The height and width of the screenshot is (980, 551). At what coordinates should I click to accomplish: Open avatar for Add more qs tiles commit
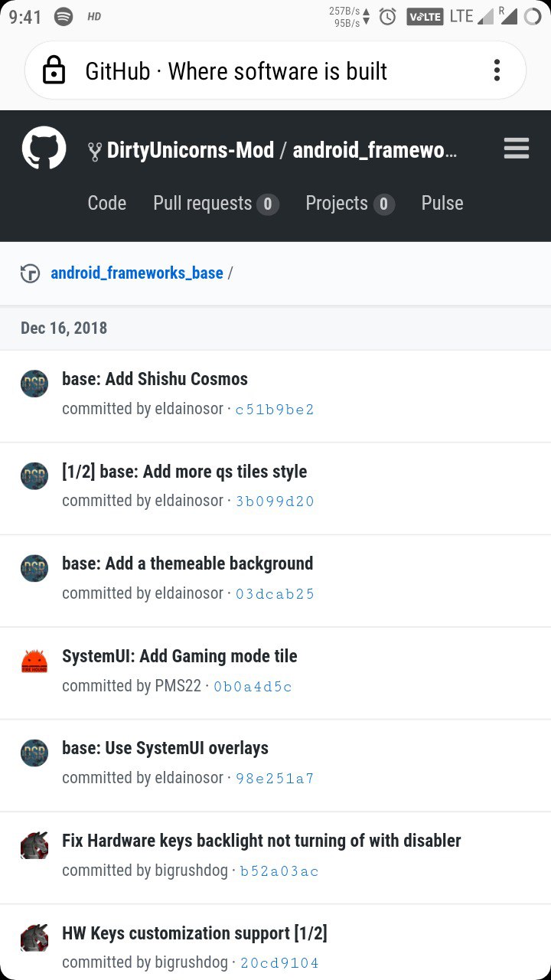coord(34,476)
